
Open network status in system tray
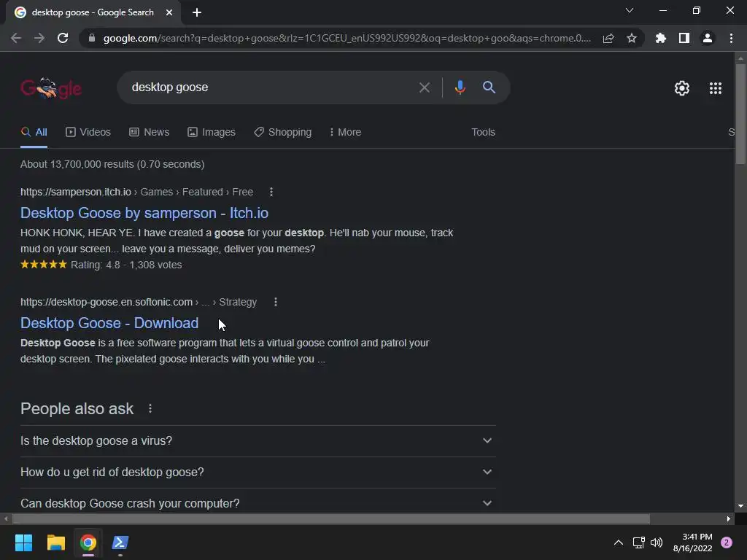(x=638, y=542)
